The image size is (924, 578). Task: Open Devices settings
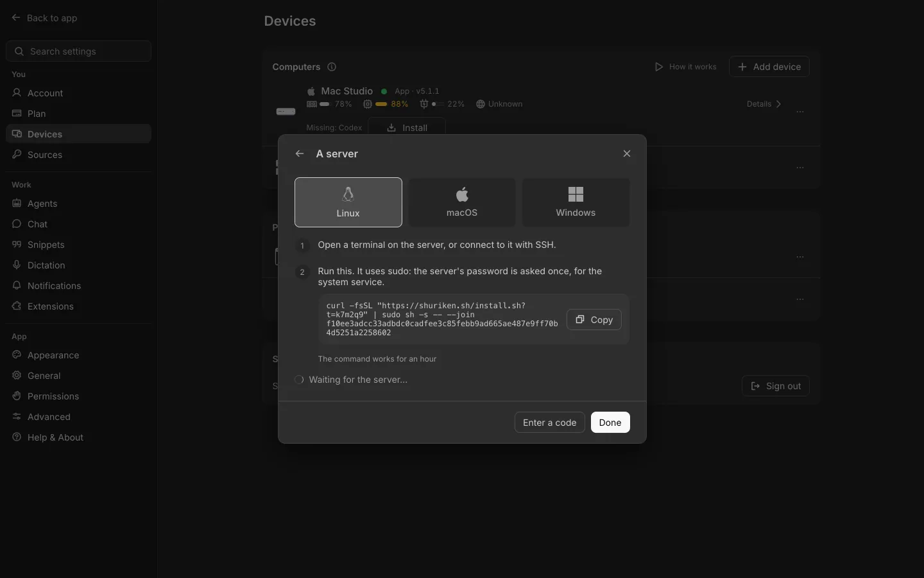pos(78,134)
